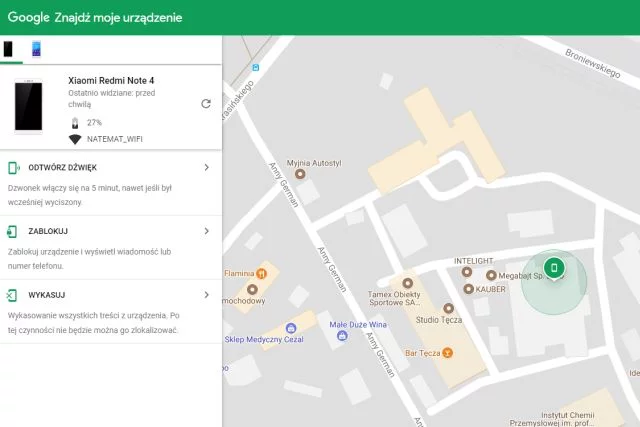
Task: Expand the ZABLOKUJ chevron
Action: tap(207, 231)
